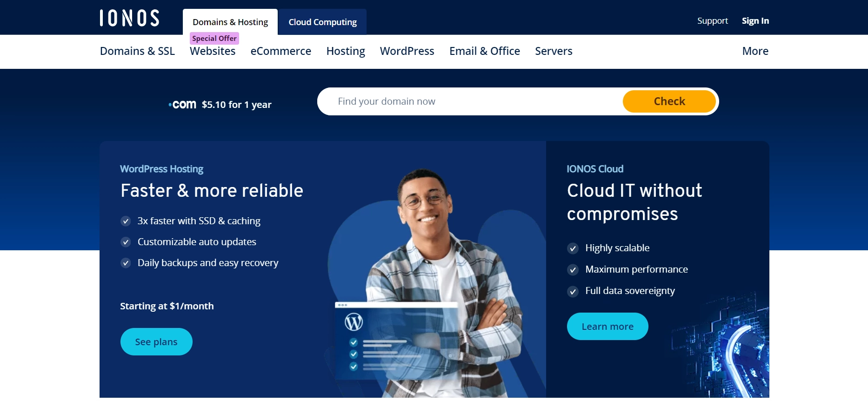Click the Special Offer badge

pos(214,38)
